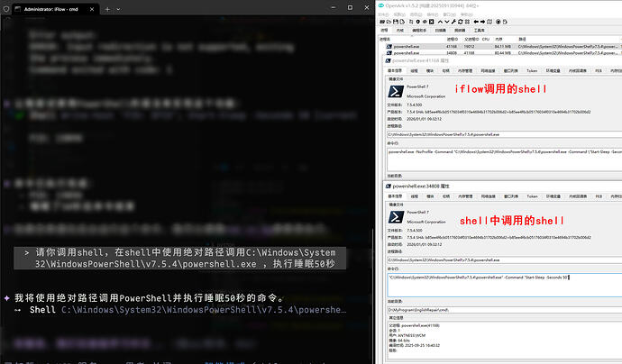Screen dimensions: 622x364
Task: Click process path field in PID 41168 properties
Action: coord(504,134)
